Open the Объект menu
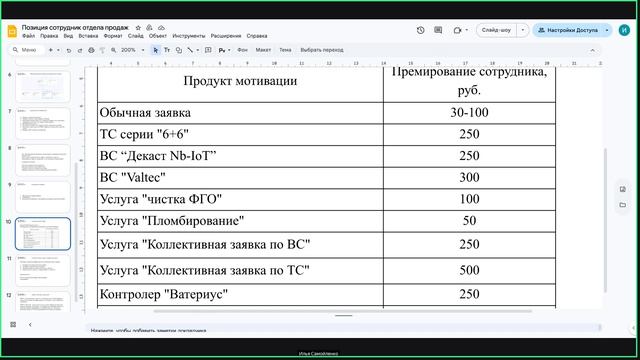 pos(158,36)
